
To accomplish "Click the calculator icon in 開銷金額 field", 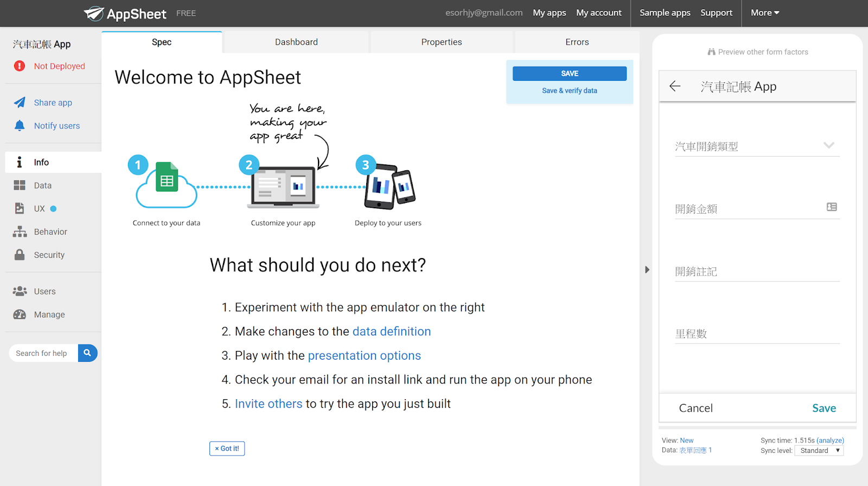I will click(x=832, y=207).
